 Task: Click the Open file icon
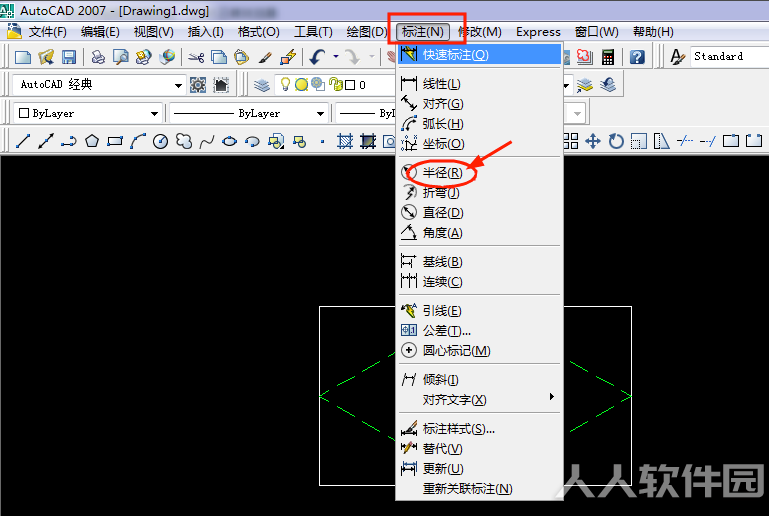click(46, 57)
